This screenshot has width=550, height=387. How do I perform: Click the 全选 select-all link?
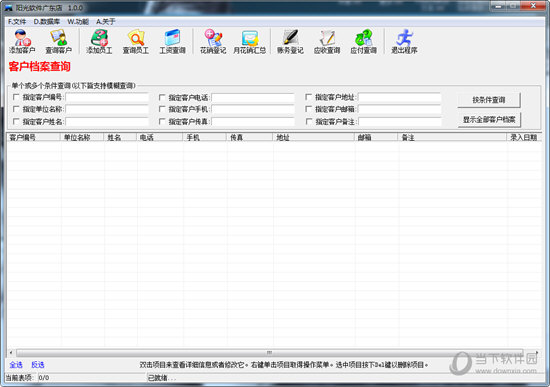(x=16, y=365)
